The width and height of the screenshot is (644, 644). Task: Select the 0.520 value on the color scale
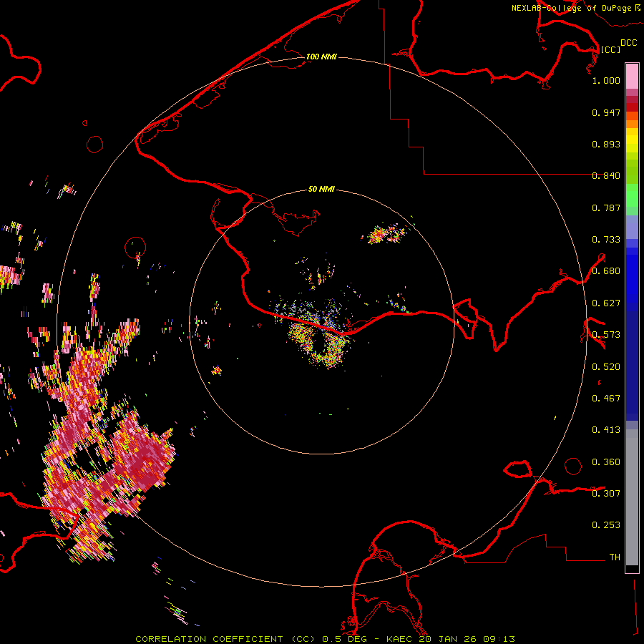coord(606,367)
